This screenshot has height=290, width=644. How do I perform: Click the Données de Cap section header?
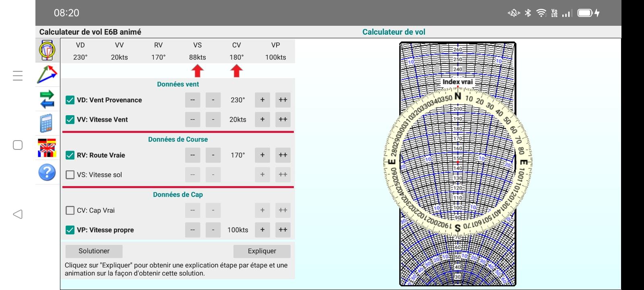[x=178, y=195]
